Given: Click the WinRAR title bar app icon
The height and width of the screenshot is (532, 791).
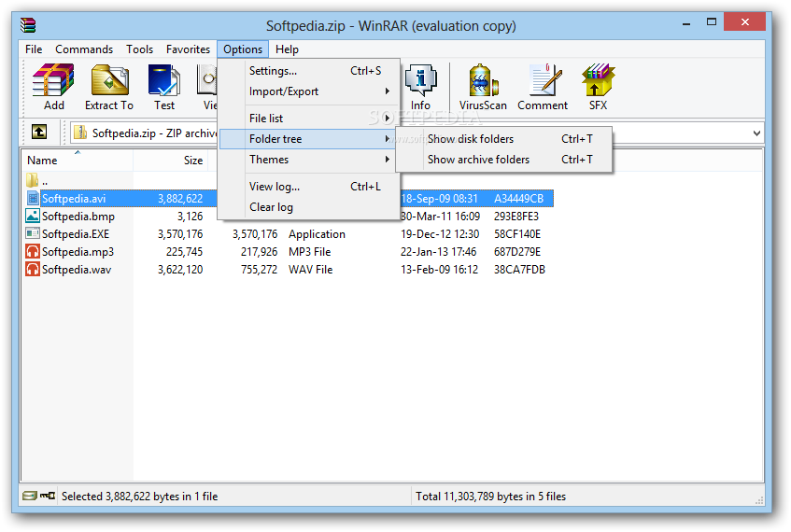Looking at the screenshot, I should point(28,24).
